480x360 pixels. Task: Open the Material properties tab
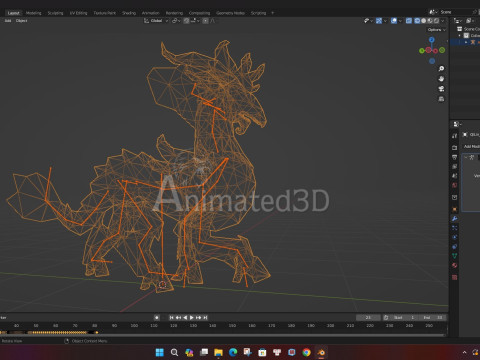454,265
